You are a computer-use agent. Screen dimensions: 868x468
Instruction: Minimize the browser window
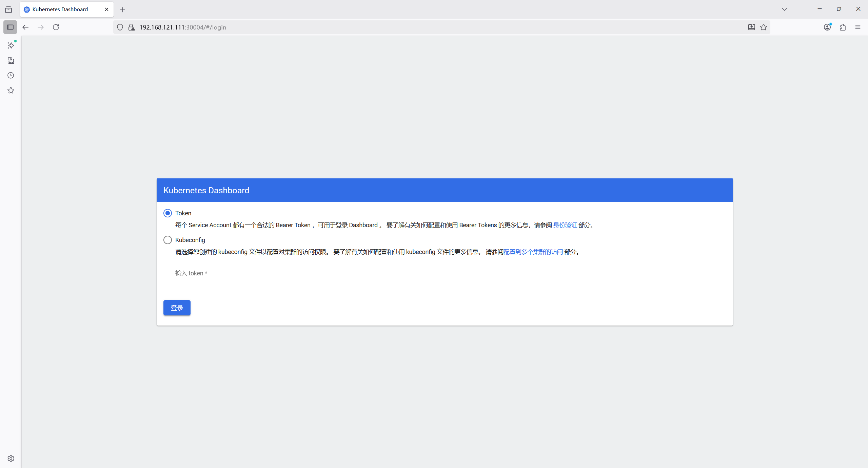click(x=820, y=9)
